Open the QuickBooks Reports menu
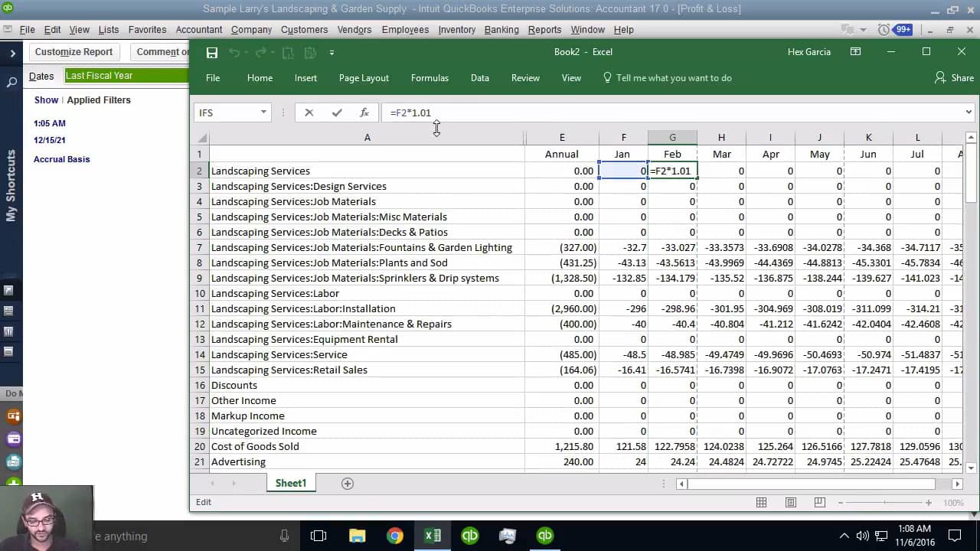Image resolution: width=980 pixels, height=551 pixels. (544, 30)
